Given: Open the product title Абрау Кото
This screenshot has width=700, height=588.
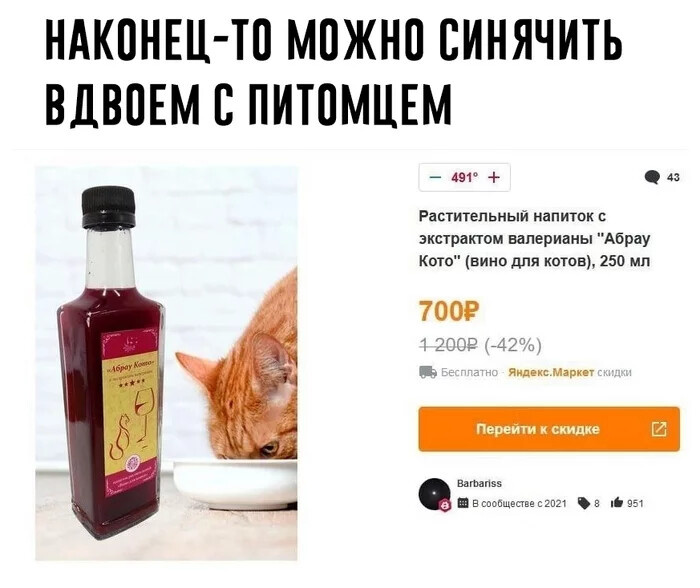Looking at the screenshot, I should (534, 238).
